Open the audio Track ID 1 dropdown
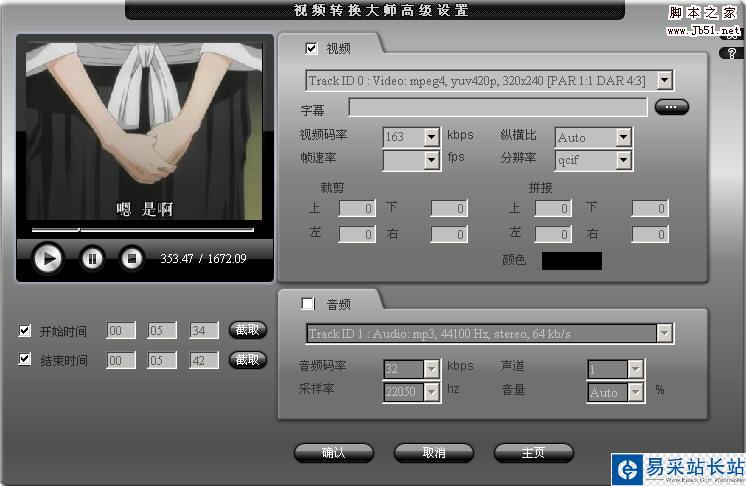Screen dimensions: 746x486 point(664,333)
